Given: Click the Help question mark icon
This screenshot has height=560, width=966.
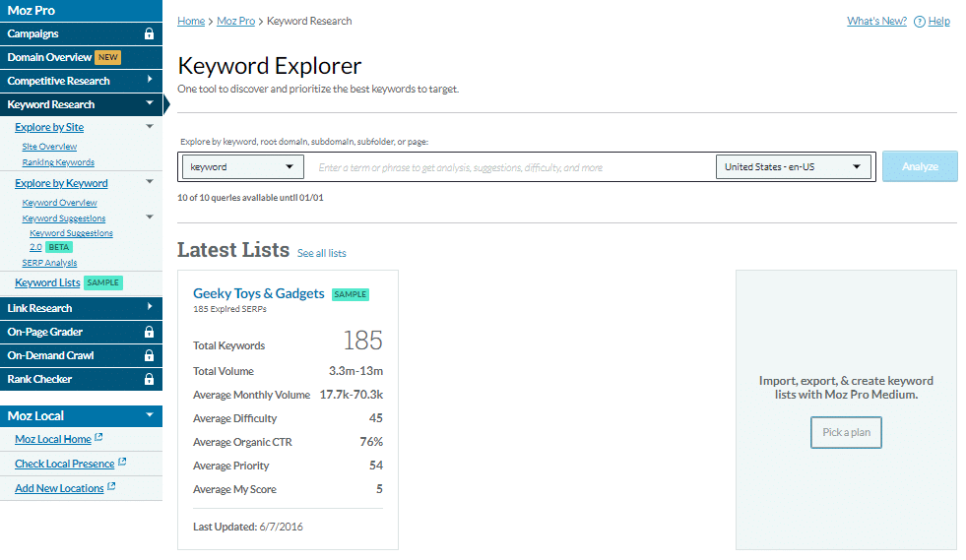Looking at the screenshot, I should 919,22.
